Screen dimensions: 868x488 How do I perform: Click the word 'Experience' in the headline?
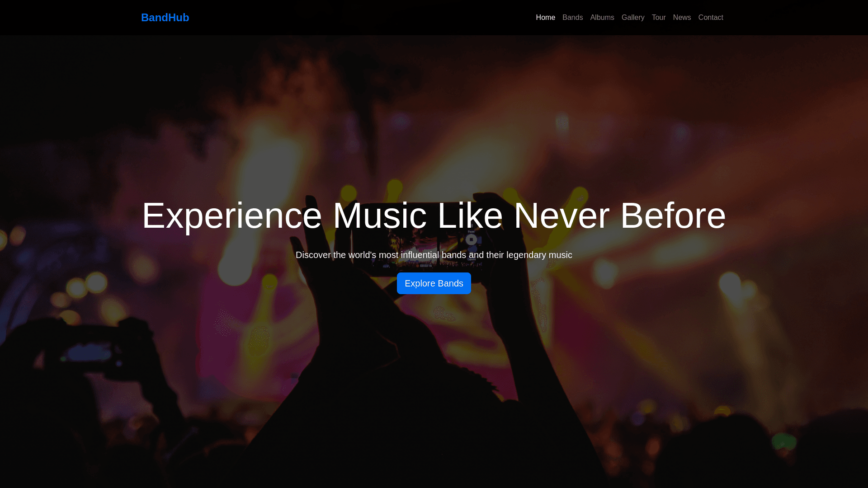[232, 216]
